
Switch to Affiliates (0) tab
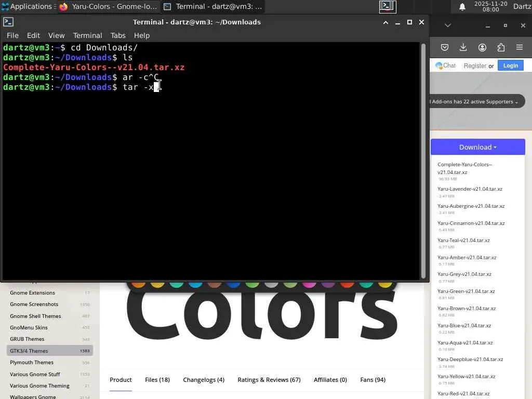click(330, 380)
